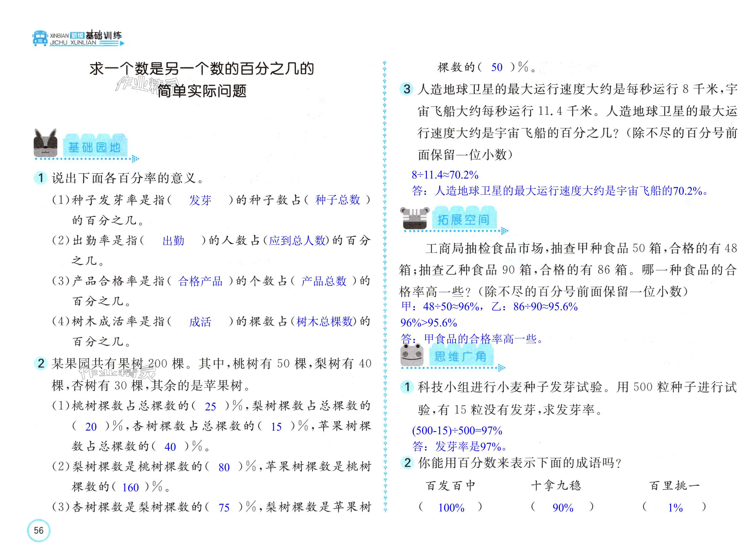Viewport: 756px width, 558px height.
Task: Click the answer 发芽 in blank
Action: [200, 200]
